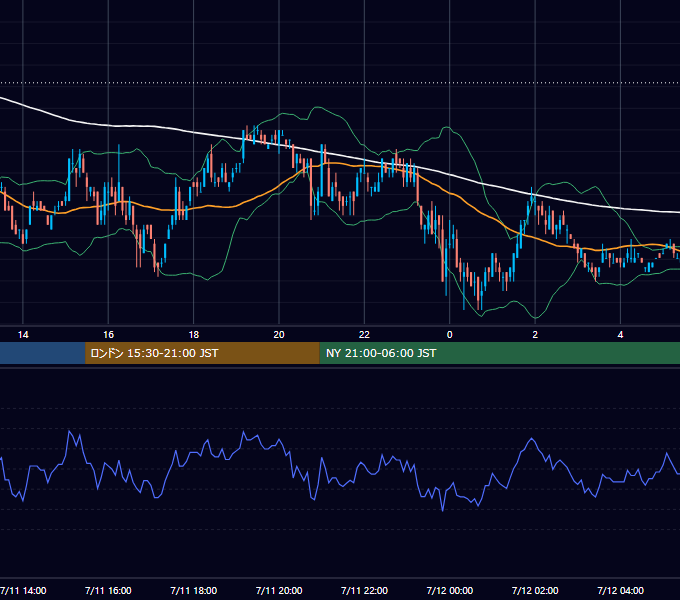Click the NY 21:00-06:00 JST session bar
The height and width of the screenshot is (600, 680).
click(x=500, y=353)
